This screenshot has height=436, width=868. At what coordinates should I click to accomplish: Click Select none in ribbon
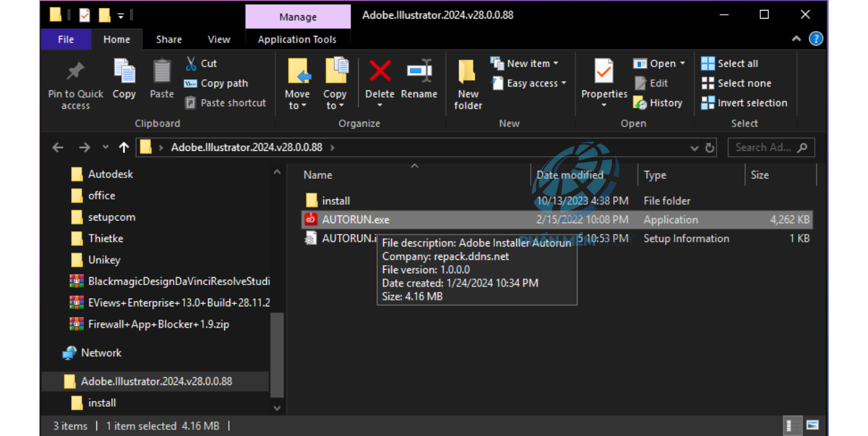(x=736, y=83)
